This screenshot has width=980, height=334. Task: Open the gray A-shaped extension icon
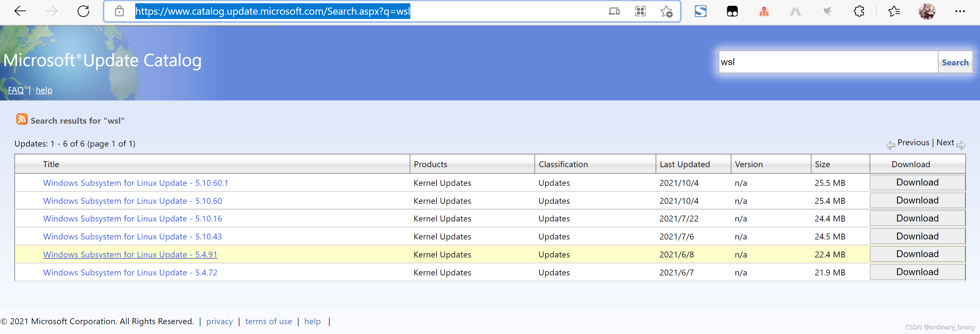click(x=795, y=11)
